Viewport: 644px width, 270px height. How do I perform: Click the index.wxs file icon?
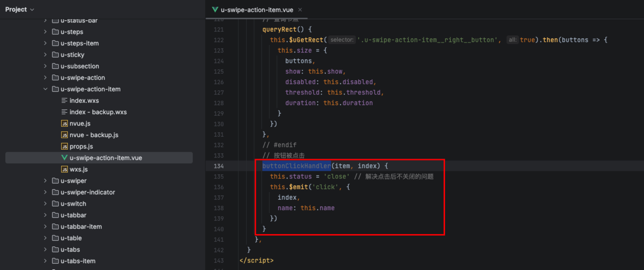[64, 100]
